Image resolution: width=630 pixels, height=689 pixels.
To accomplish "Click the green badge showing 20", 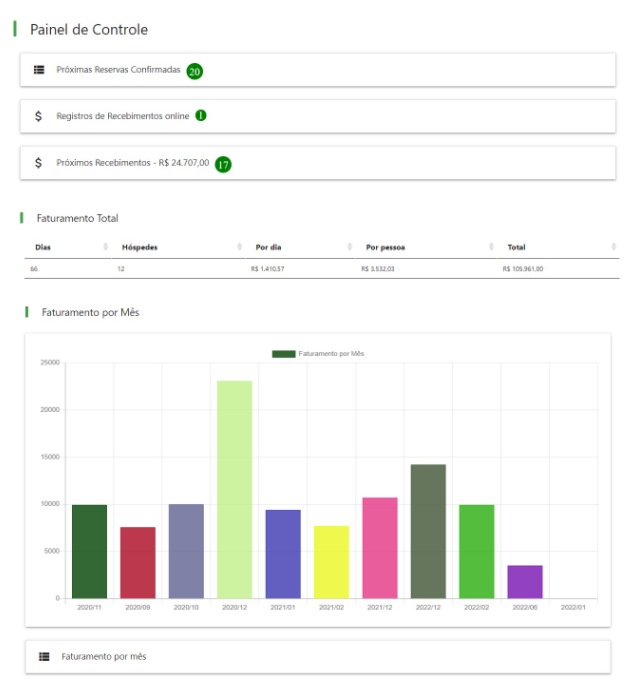I will [195, 71].
